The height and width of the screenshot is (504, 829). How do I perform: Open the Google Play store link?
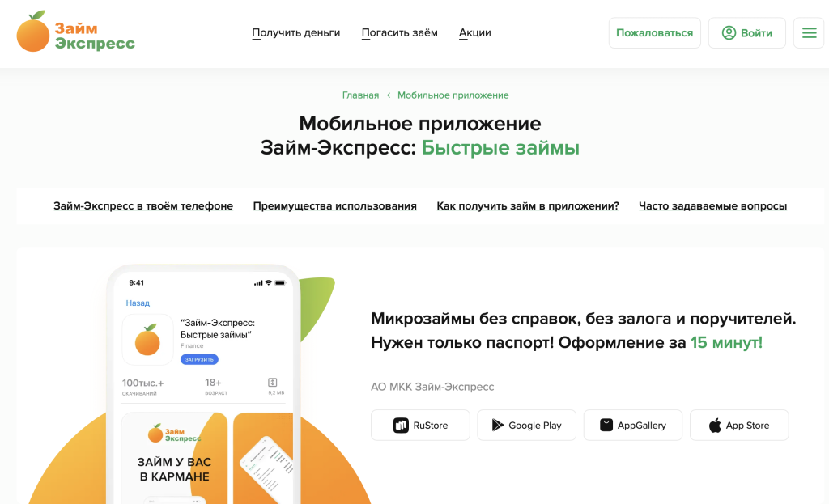pos(526,426)
